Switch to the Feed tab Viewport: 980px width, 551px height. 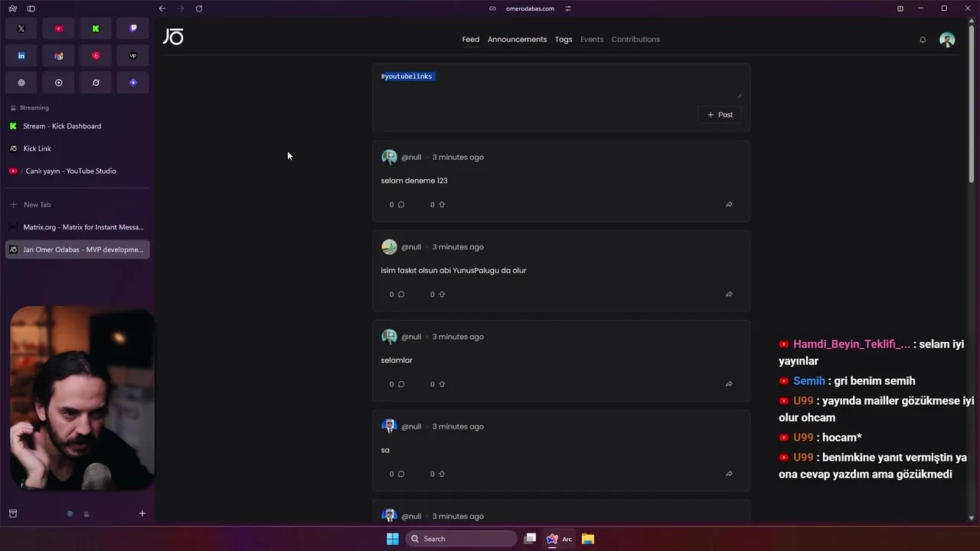(x=471, y=39)
